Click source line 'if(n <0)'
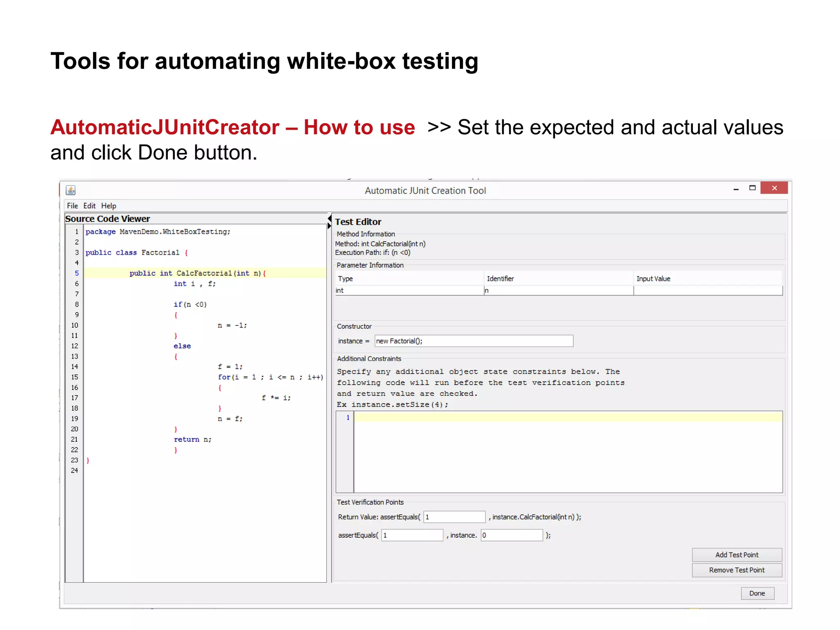This screenshot has width=840, height=630. coord(190,304)
